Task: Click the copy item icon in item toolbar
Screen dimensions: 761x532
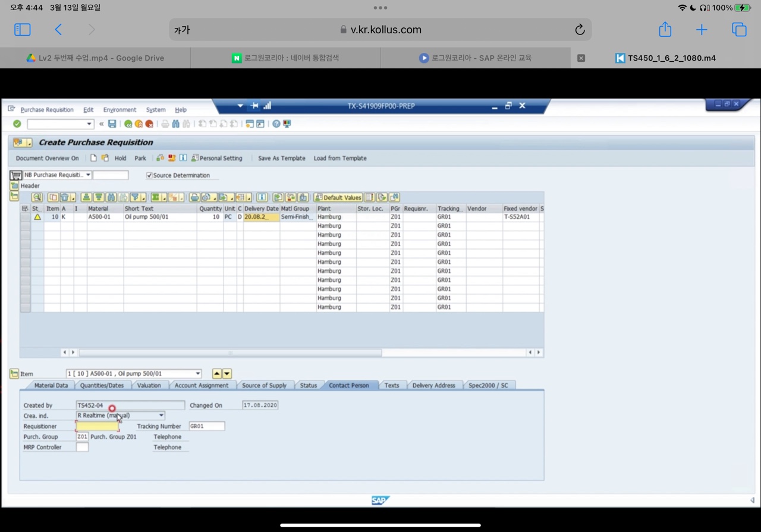Action: pos(53,197)
